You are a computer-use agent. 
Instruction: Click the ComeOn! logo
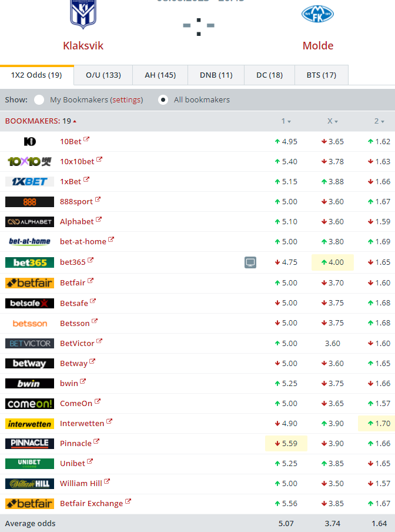click(x=29, y=404)
